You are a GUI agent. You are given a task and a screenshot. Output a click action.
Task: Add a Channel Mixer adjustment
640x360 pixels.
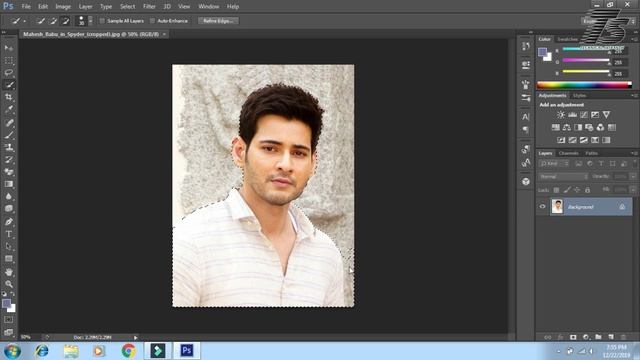tap(600, 127)
